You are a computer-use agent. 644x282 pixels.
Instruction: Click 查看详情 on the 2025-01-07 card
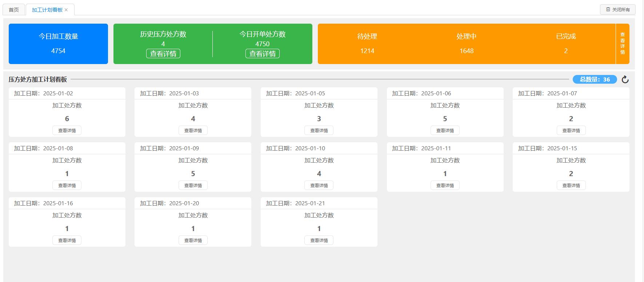[571, 130]
